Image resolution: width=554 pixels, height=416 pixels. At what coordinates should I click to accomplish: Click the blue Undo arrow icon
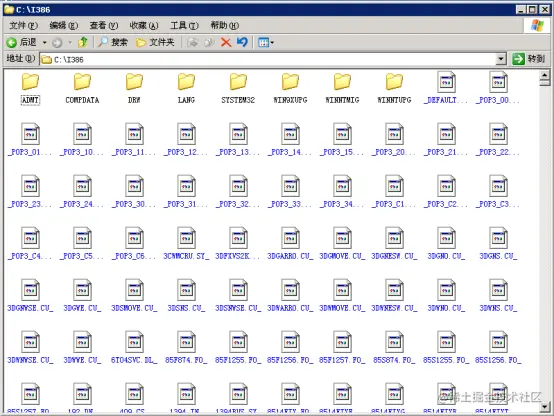[x=242, y=42]
